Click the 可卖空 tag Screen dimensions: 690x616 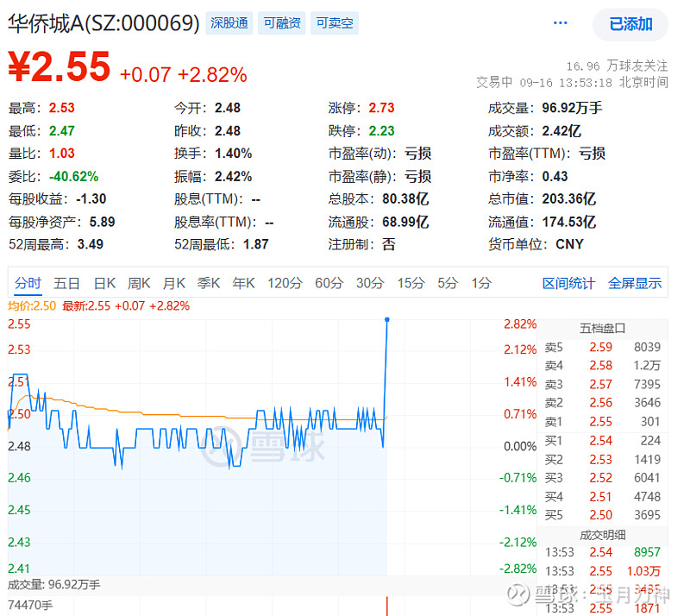click(335, 23)
